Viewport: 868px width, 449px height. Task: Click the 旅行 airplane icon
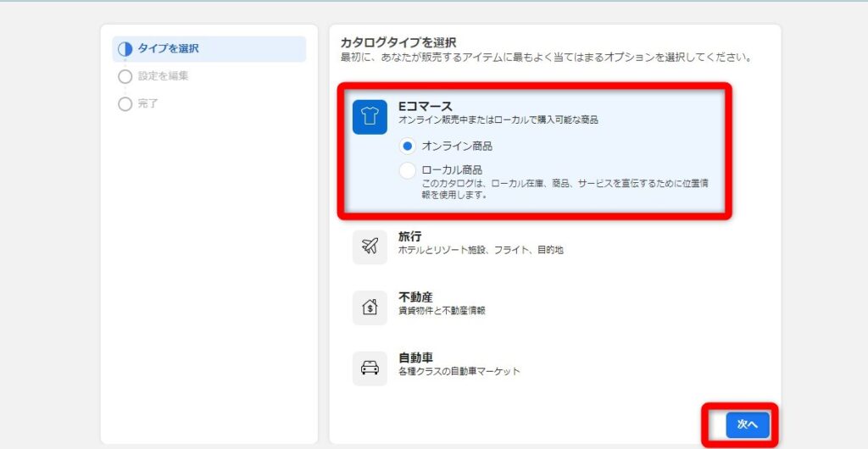pos(370,247)
